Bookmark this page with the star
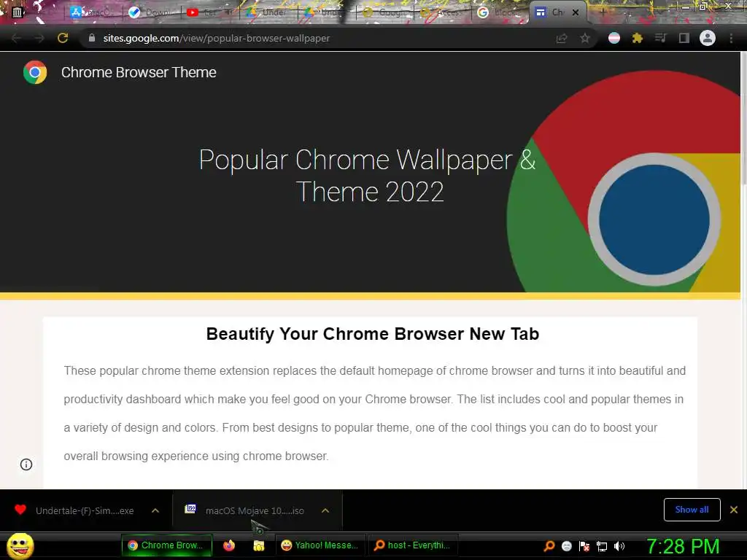The width and height of the screenshot is (747, 560). click(585, 38)
